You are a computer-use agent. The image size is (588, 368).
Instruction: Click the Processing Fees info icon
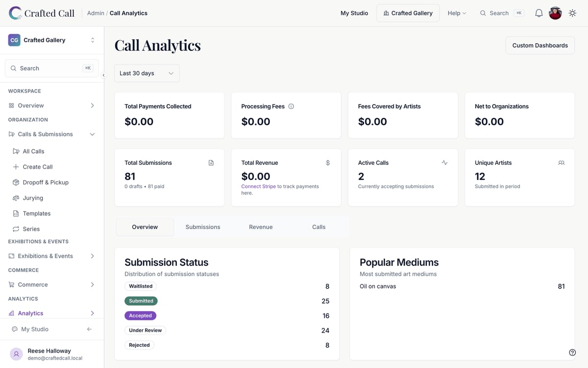point(291,106)
